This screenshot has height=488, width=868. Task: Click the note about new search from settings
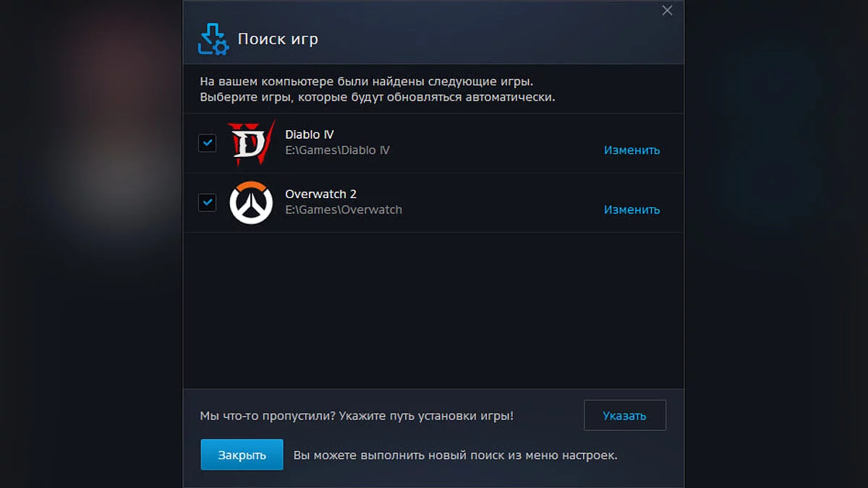pos(455,455)
